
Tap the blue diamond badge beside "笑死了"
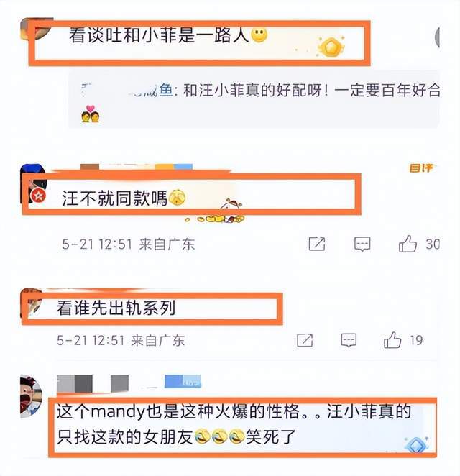pyautogui.click(x=416, y=445)
